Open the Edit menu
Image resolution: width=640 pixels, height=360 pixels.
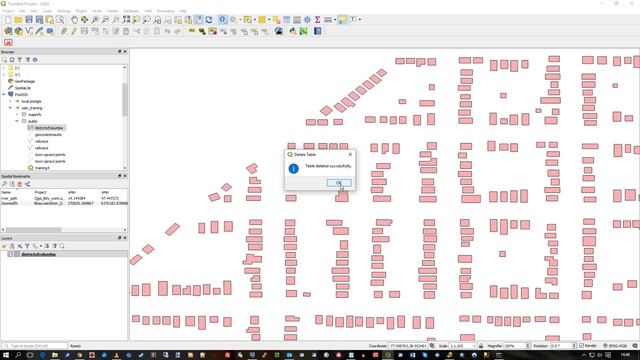point(22,11)
